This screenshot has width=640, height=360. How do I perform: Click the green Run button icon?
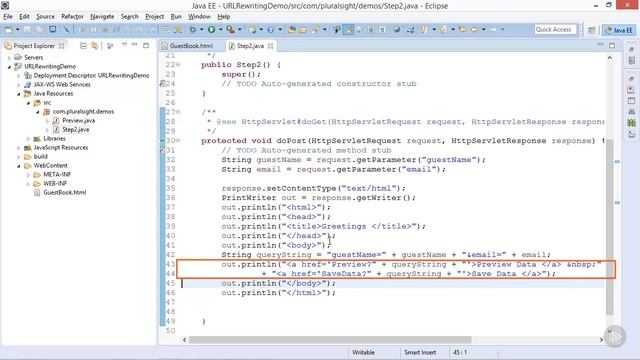[x=211, y=29]
